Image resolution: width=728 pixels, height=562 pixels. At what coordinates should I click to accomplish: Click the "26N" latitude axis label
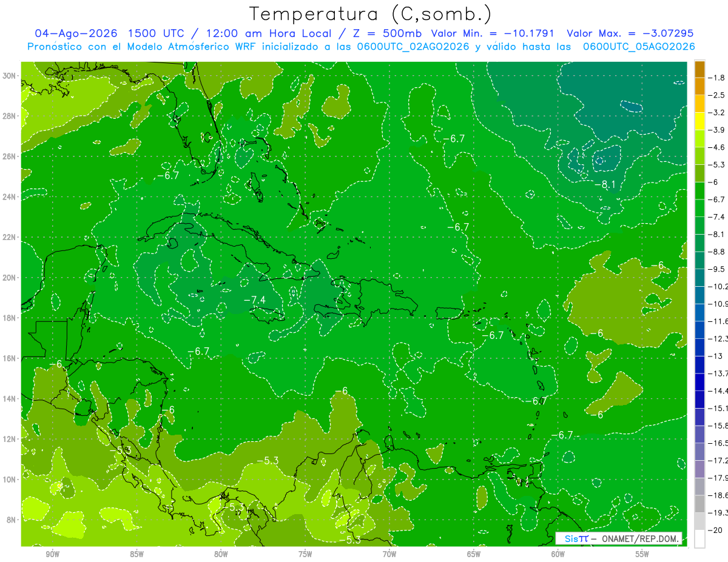(9, 156)
